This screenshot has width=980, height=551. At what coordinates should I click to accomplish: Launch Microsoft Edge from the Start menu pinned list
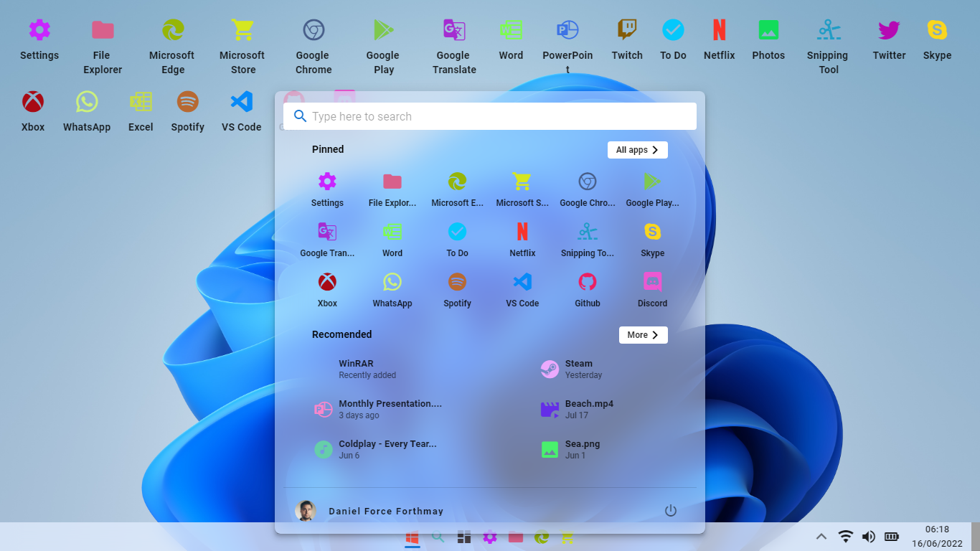point(457,189)
